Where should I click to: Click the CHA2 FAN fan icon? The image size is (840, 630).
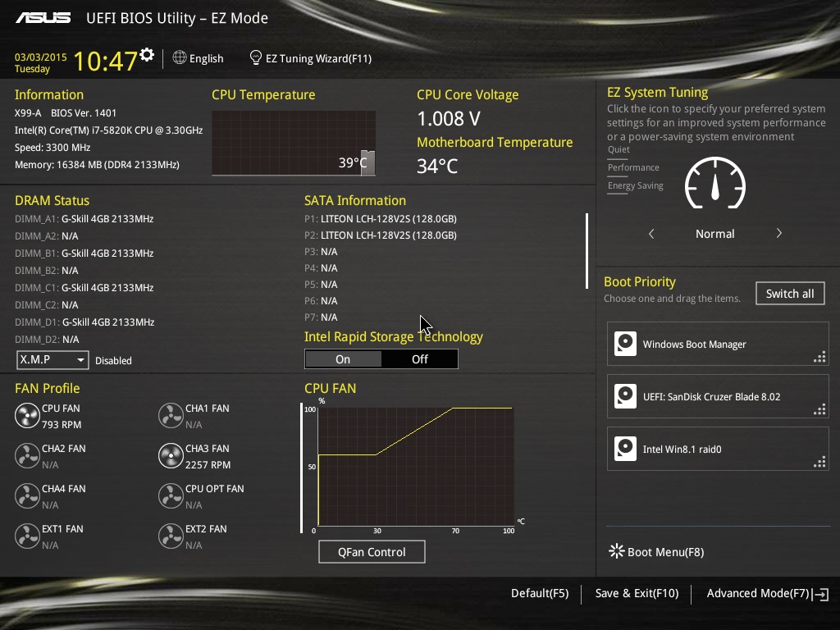pyautogui.click(x=27, y=456)
